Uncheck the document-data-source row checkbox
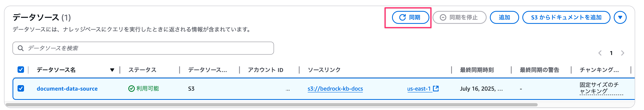 (x=21, y=88)
